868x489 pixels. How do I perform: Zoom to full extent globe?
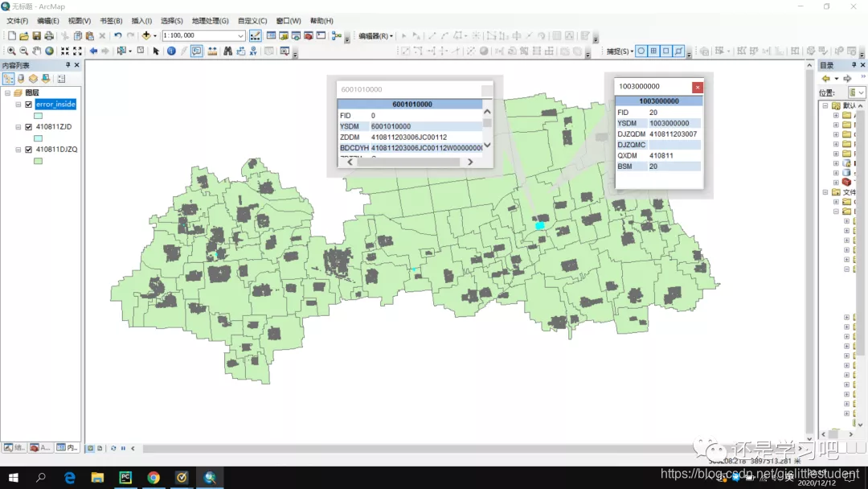(x=49, y=51)
